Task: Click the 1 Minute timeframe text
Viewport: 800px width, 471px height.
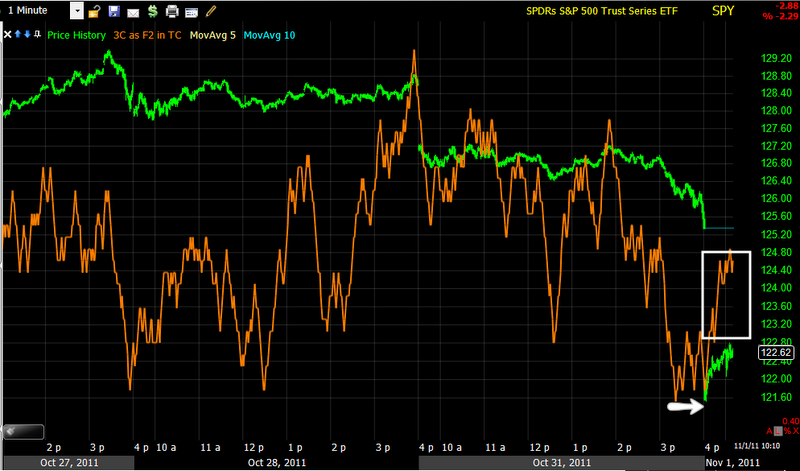Action: pyautogui.click(x=28, y=10)
